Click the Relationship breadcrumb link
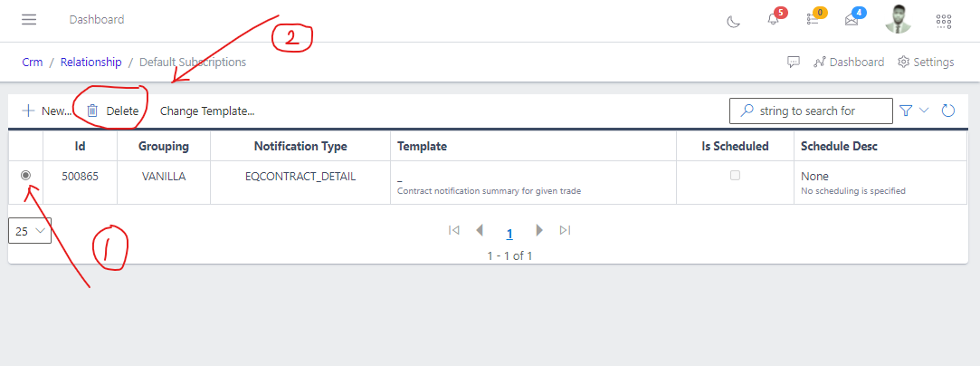The height and width of the screenshot is (366, 980). pos(91,62)
